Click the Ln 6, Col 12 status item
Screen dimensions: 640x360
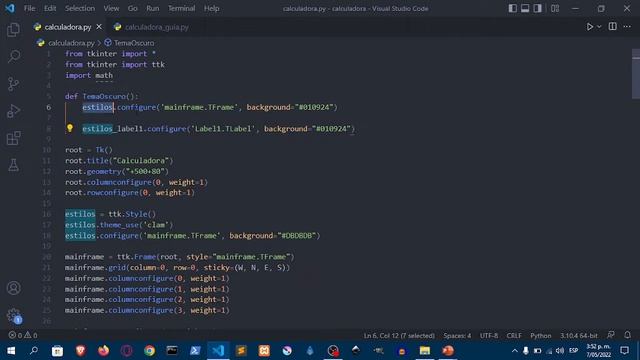[x=399, y=336]
